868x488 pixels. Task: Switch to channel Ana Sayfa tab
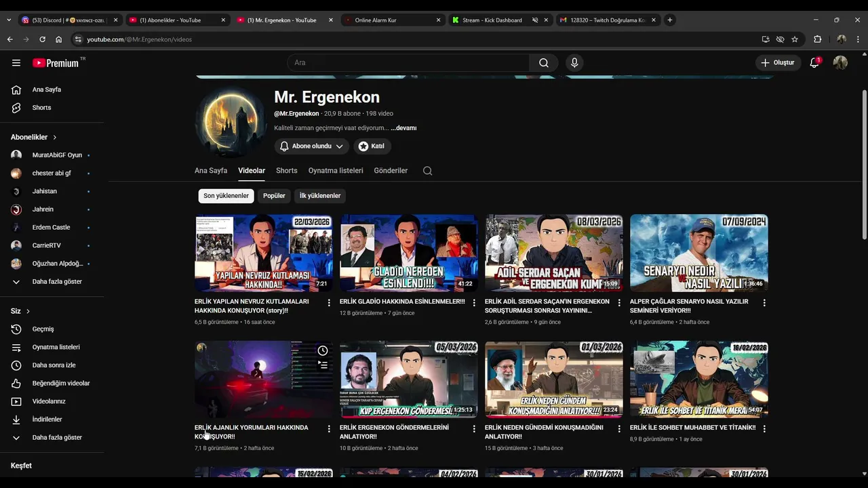(211, 171)
